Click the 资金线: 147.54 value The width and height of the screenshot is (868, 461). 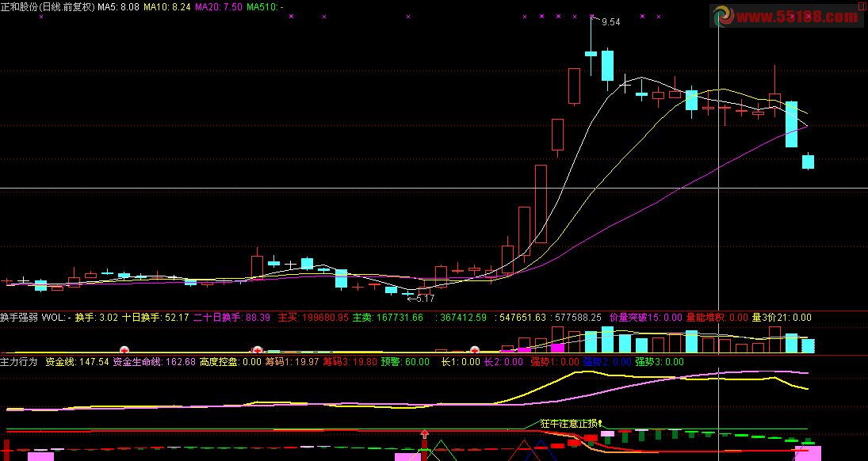click(77, 362)
